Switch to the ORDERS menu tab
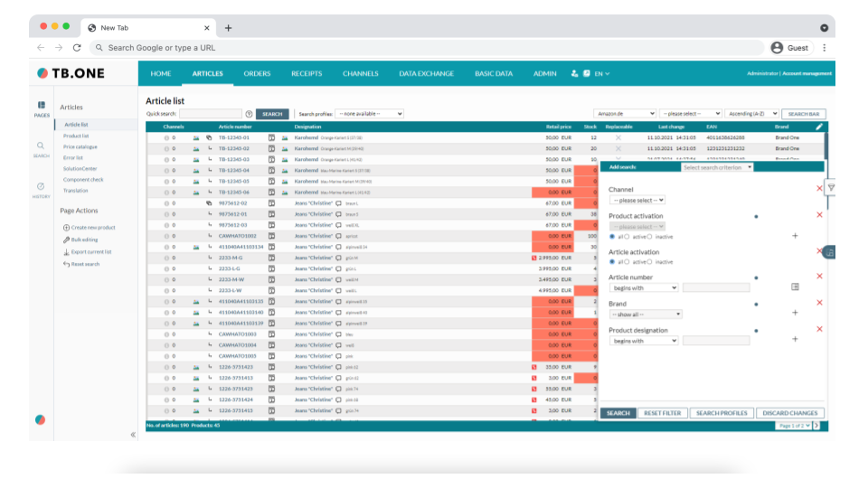This screenshot has height=488, width=868. [257, 74]
